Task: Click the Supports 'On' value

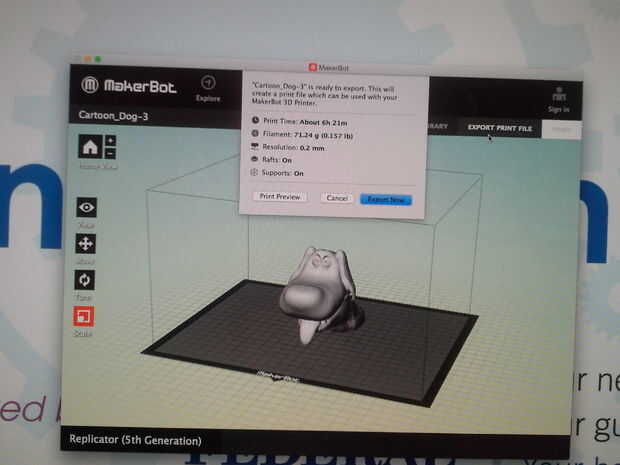Action: [299, 173]
